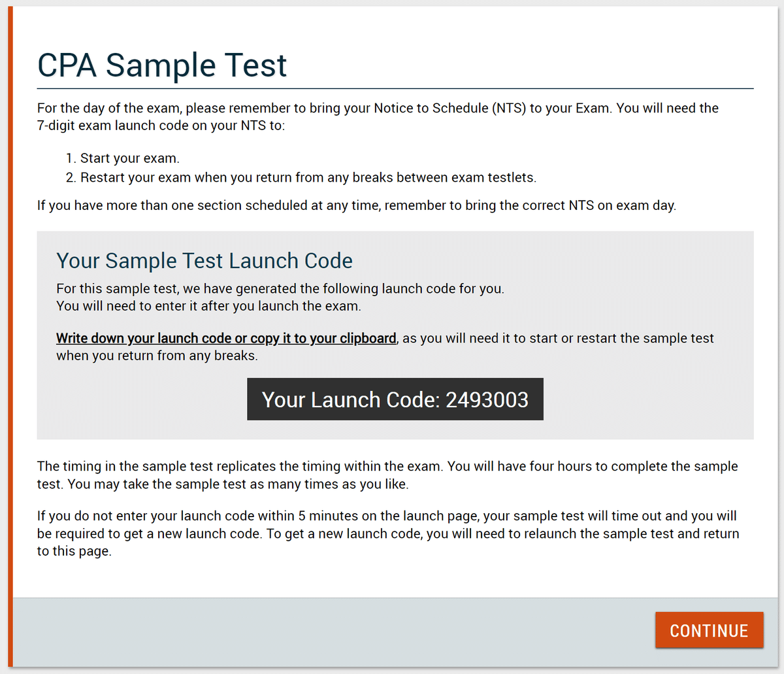This screenshot has height=674, width=784.
Task: Click the 'If you do not enter your launch code' paragraph
Action: 387,516
